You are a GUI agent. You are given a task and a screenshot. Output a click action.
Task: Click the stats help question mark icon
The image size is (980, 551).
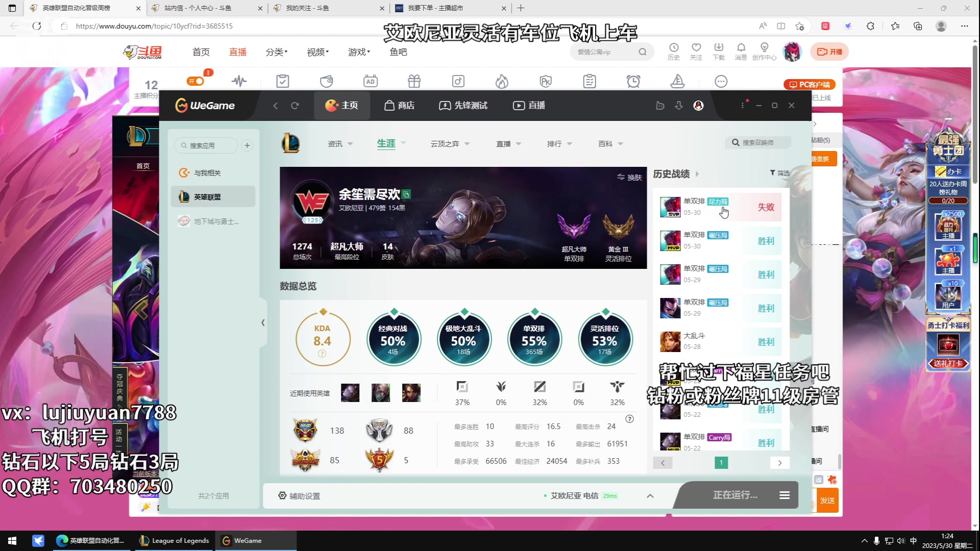coord(630,419)
